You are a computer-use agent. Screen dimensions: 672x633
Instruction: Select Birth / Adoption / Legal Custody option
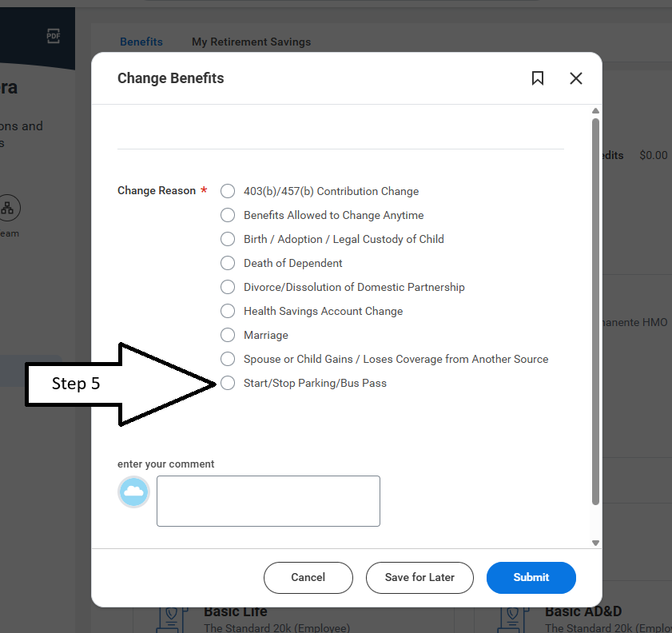(228, 239)
